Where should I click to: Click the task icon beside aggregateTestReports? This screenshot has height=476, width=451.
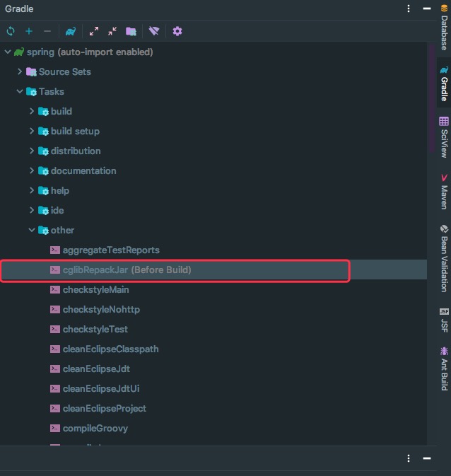pyautogui.click(x=55, y=250)
